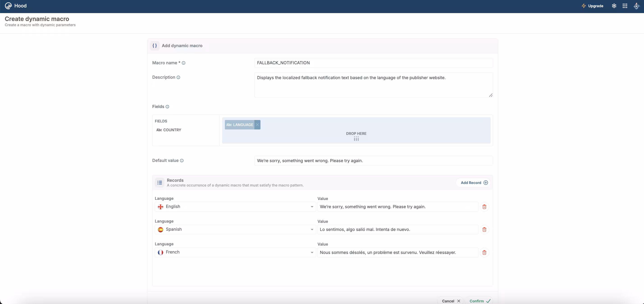644x304 pixels.
Task: Delete the English record with the trash icon
Action: pyautogui.click(x=484, y=206)
